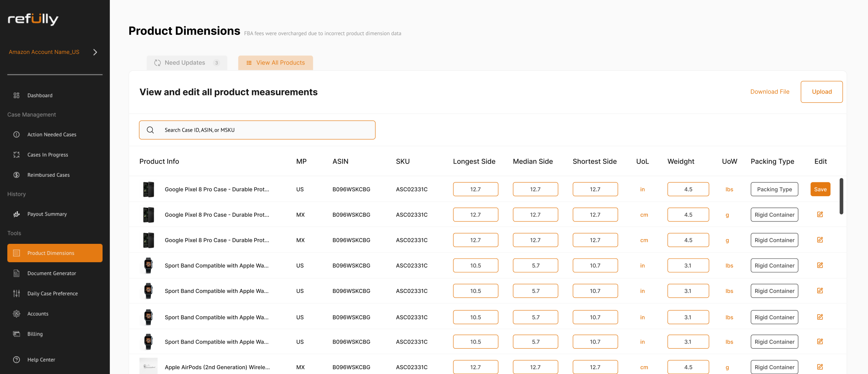Image resolution: width=868 pixels, height=374 pixels.
Task: Click the Accounts gear icon
Action: [x=16, y=313]
